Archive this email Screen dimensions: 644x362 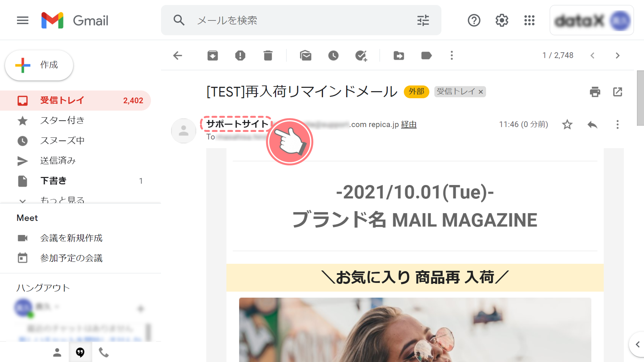213,55
